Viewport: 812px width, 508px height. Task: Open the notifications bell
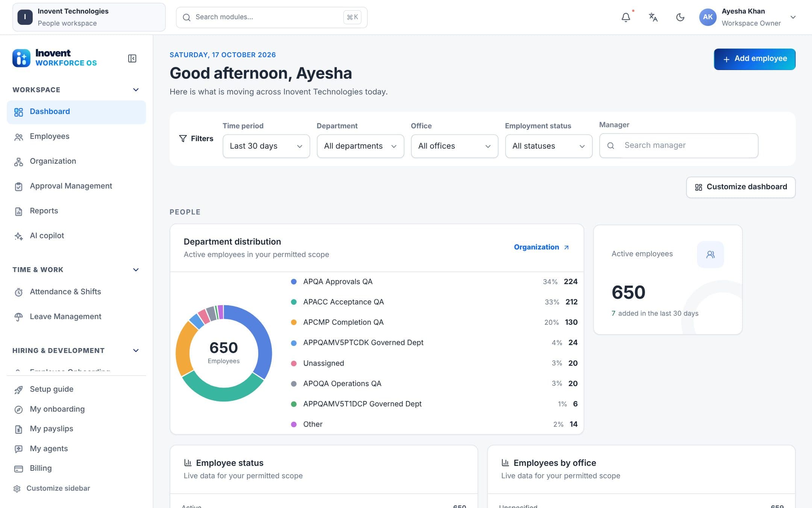click(626, 17)
